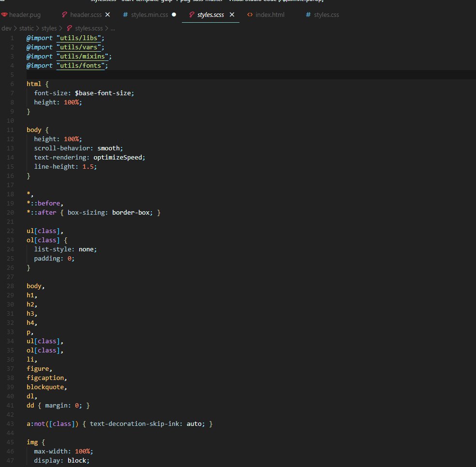
Task: Click the CSS hash icon on styles.css tab
Action: (x=309, y=15)
